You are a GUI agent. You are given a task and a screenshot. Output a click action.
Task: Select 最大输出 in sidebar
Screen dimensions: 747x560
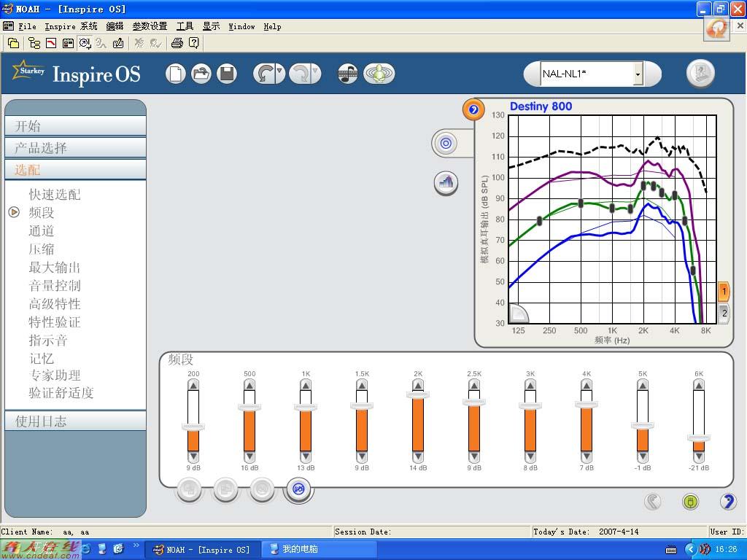pyautogui.click(x=54, y=267)
